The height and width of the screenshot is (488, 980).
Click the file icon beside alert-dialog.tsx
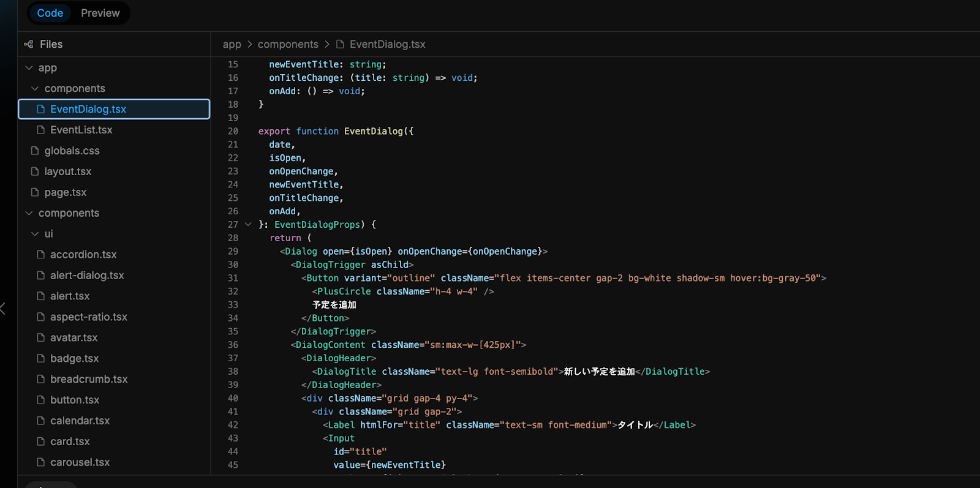tap(41, 276)
